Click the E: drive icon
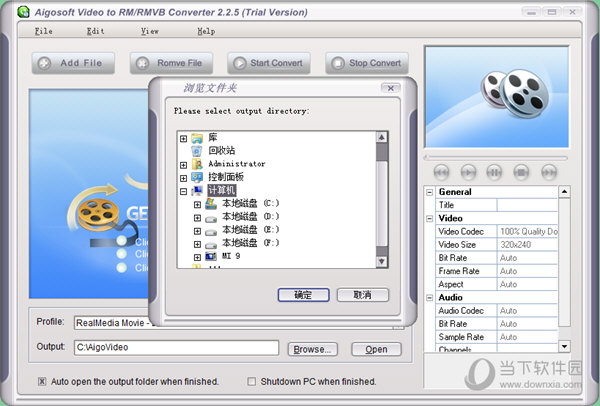 pos(211,232)
